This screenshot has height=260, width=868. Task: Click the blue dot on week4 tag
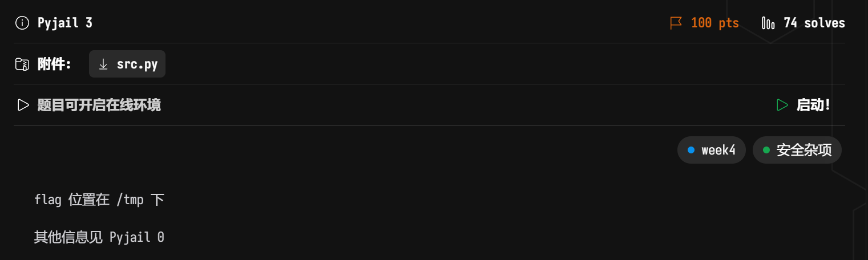[x=691, y=150]
